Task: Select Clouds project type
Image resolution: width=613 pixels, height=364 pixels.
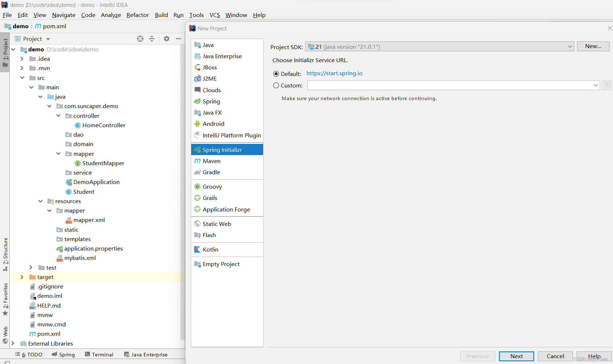Action: point(227,90)
